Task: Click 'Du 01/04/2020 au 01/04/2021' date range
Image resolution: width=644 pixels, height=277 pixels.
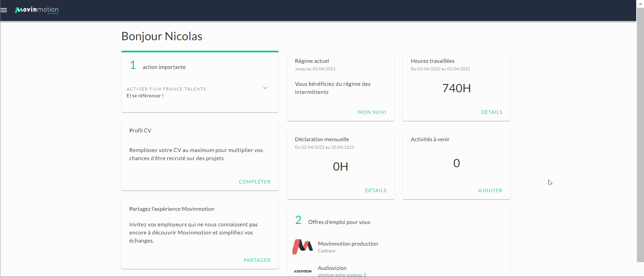Action: (440, 69)
